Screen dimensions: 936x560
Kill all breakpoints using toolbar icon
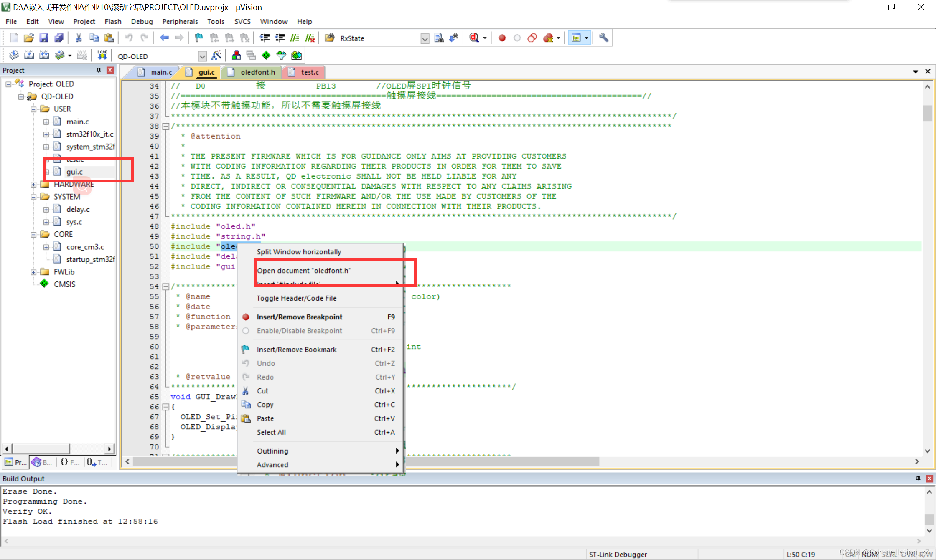(x=548, y=38)
